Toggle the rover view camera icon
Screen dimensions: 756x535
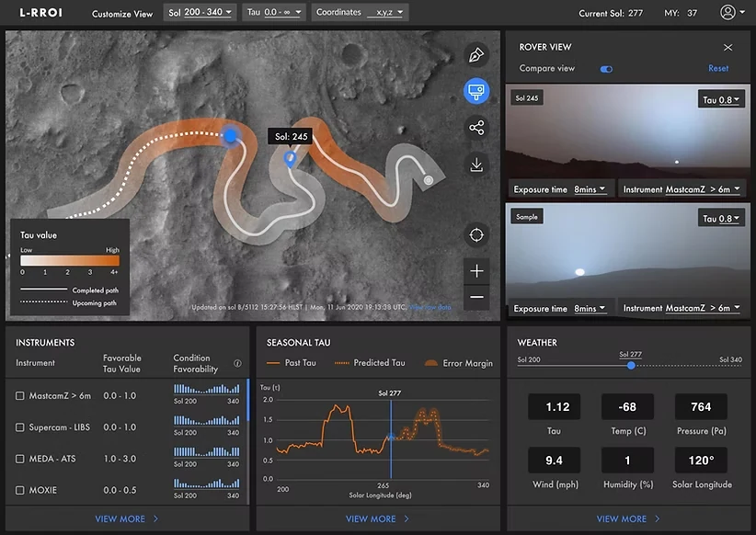point(476,91)
